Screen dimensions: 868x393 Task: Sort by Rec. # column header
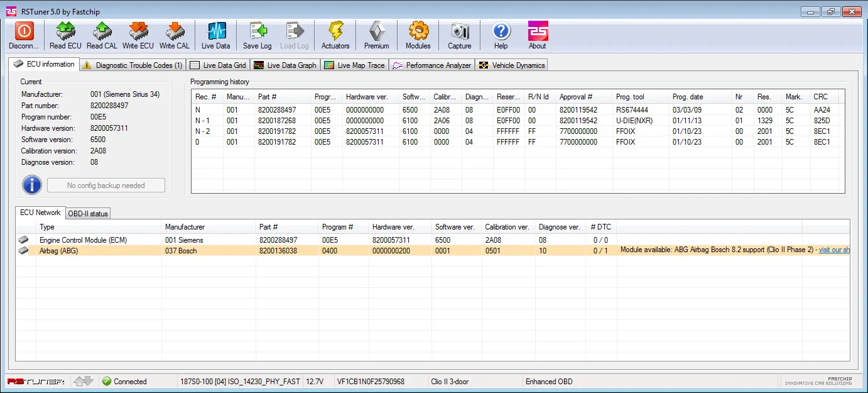207,97
